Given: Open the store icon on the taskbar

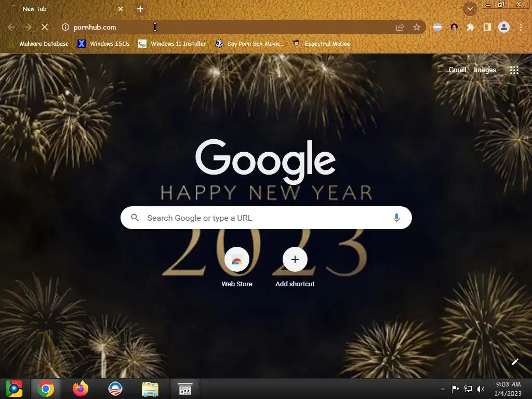Looking at the screenshot, I should coord(185,389).
